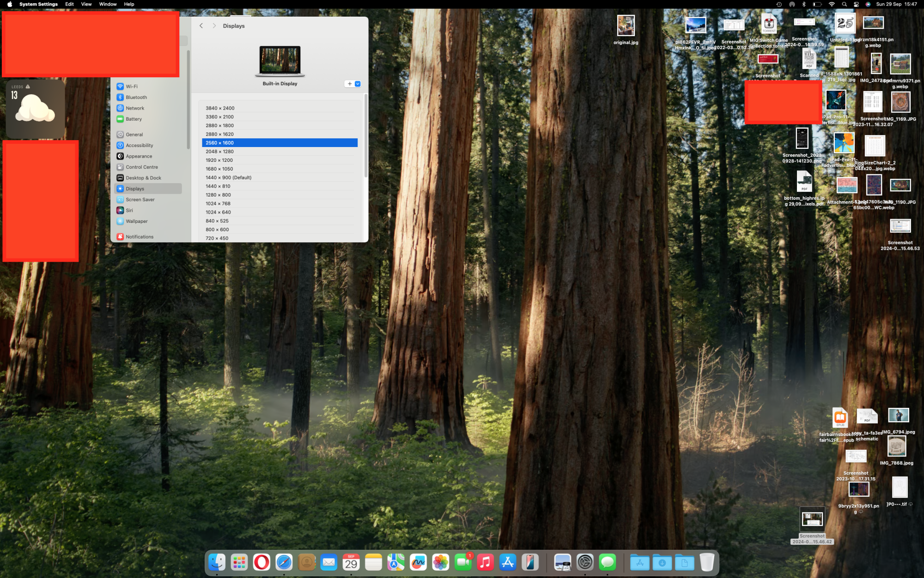Select Control Centre in the sidebar
The height and width of the screenshot is (578, 924).
pos(141,167)
